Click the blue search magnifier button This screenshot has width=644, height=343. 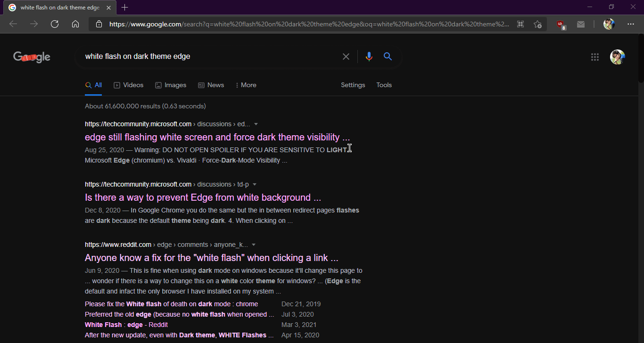tap(388, 57)
